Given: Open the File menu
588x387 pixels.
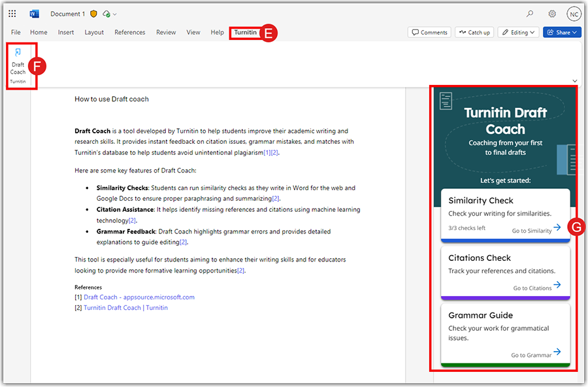Looking at the screenshot, I should click(x=16, y=32).
